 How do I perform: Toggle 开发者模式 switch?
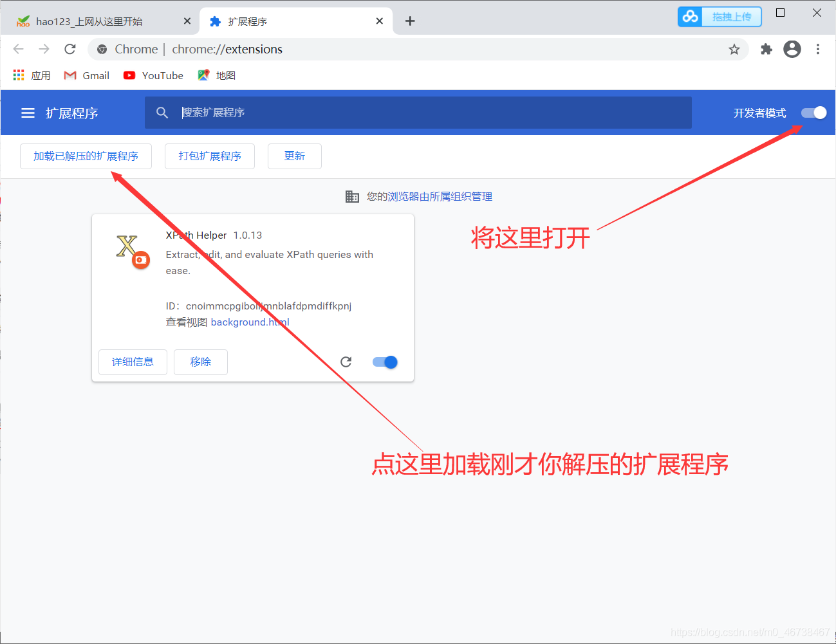coord(813,113)
